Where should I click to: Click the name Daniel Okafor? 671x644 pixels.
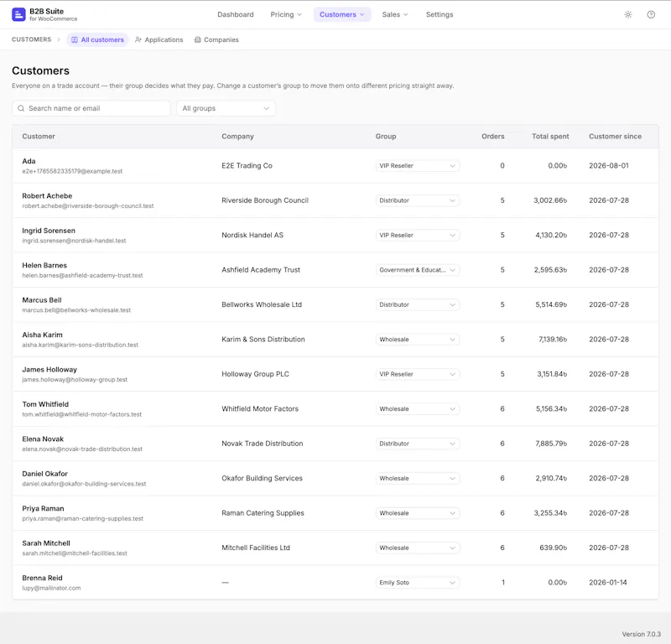(x=45, y=474)
